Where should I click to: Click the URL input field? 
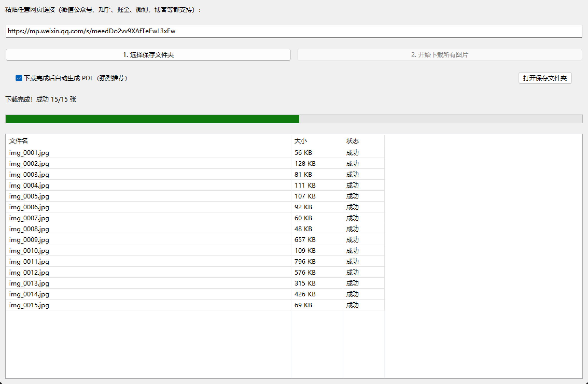pos(293,31)
